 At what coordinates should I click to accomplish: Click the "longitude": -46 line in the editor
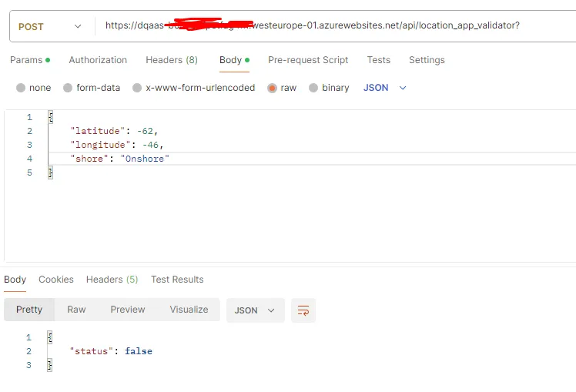point(117,145)
